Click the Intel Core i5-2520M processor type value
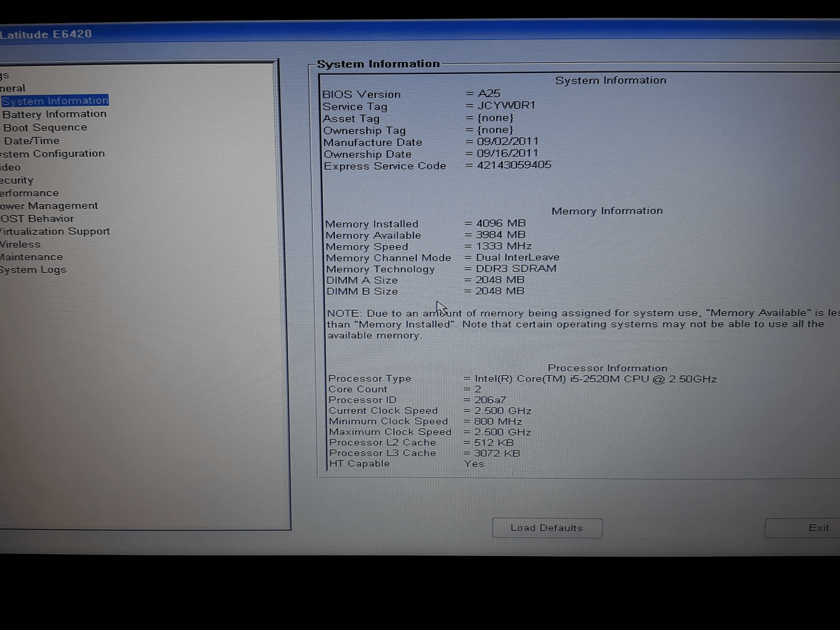840x630 pixels. pyautogui.click(x=596, y=379)
